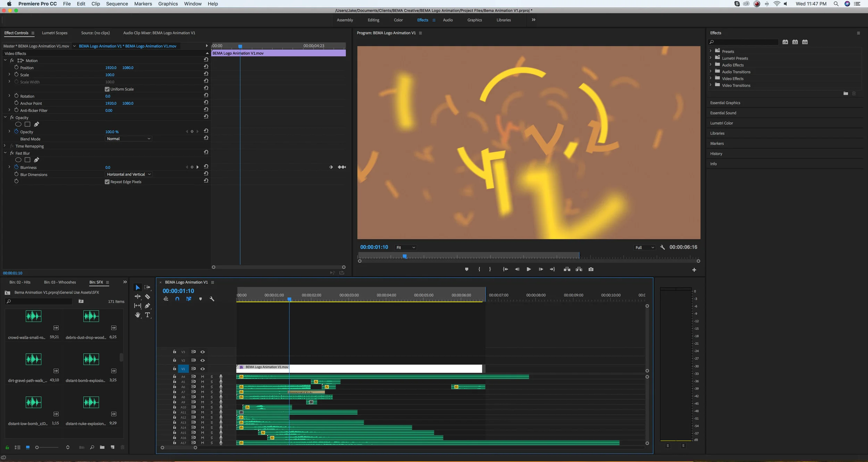
Task: Open the History panel
Action: point(716,154)
